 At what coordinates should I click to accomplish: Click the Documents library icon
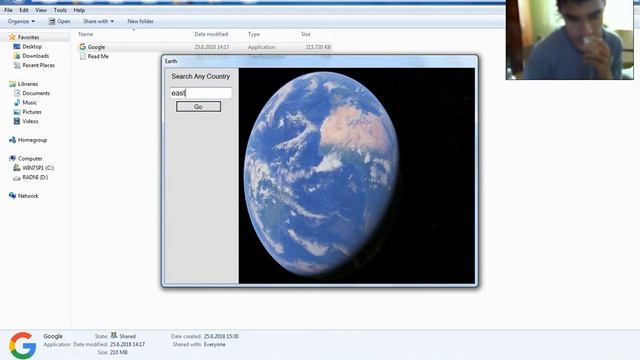point(17,93)
